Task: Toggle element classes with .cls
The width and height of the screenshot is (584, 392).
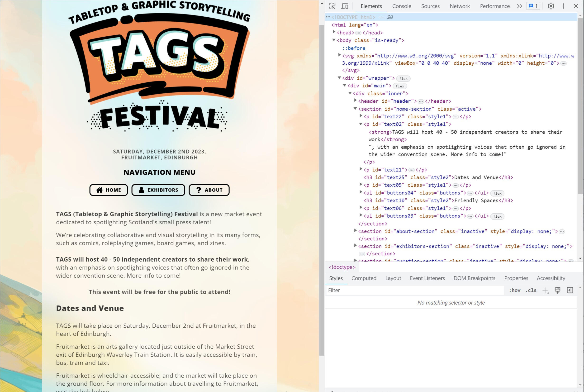Action: 531,290
